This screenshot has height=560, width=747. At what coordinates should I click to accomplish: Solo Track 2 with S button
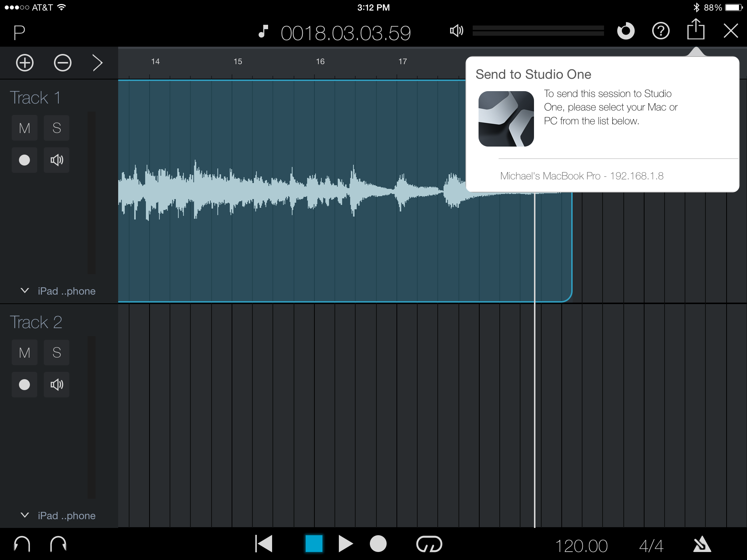[57, 353]
